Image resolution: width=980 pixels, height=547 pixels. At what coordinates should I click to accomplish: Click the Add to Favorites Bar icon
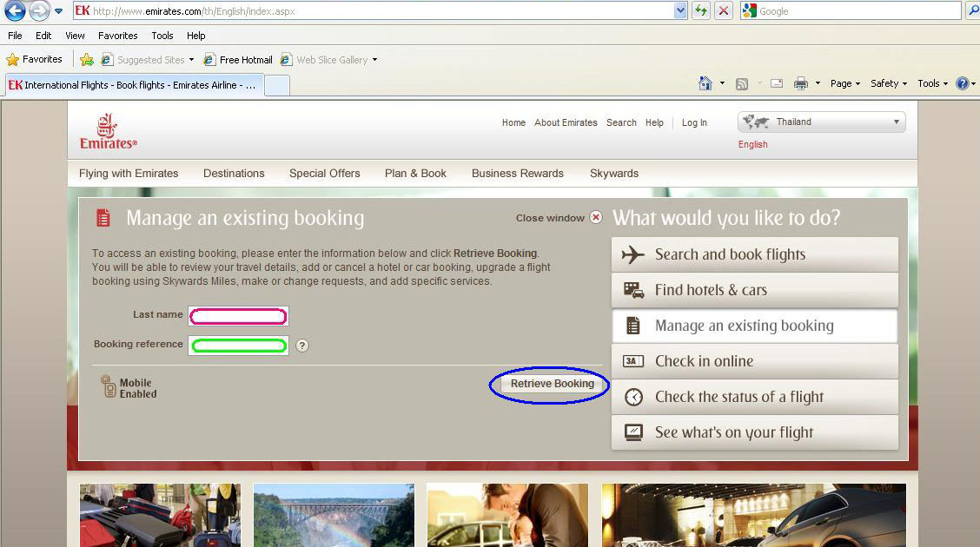[x=87, y=59]
